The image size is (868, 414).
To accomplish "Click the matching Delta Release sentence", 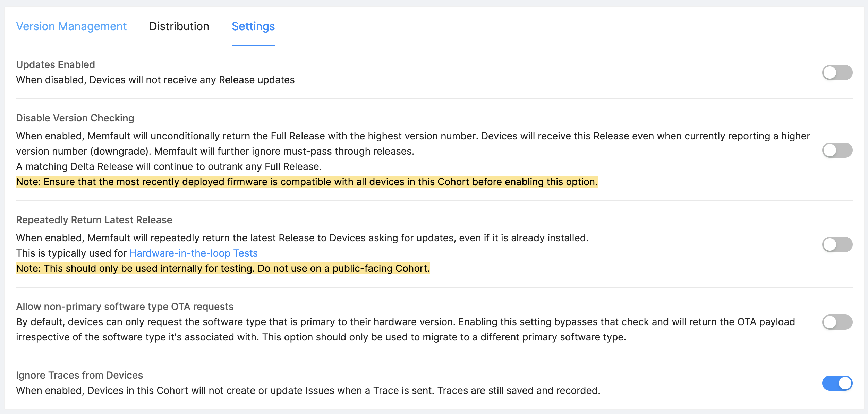I will point(169,166).
